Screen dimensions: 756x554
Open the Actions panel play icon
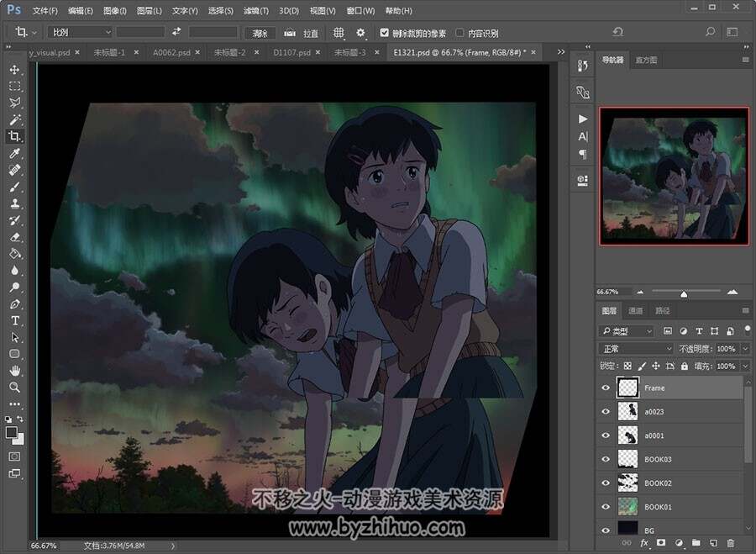pyautogui.click(x=582, y=119)
